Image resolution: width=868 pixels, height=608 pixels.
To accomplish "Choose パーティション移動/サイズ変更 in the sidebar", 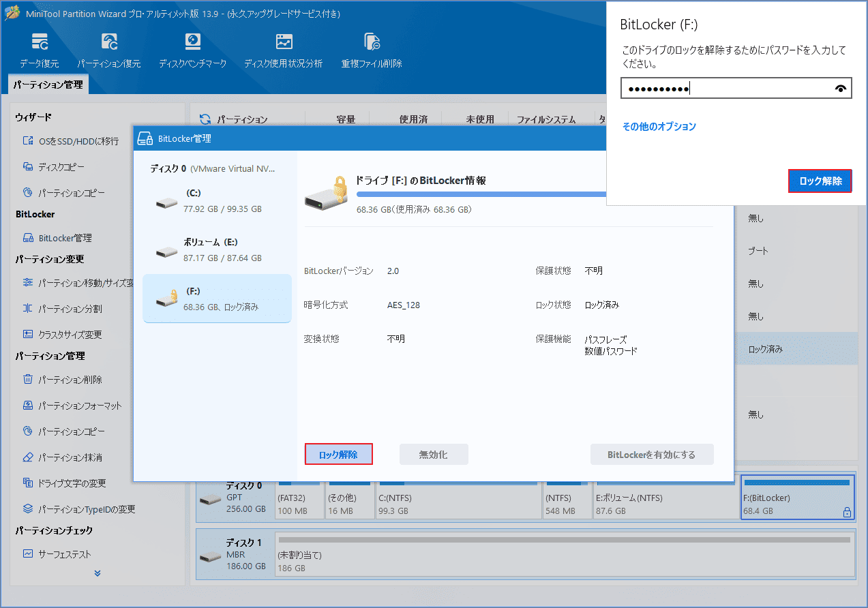I will (x=78, y=283).
